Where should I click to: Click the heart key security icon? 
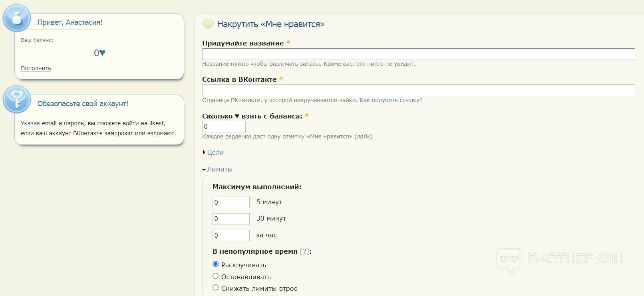pos(17,99)
